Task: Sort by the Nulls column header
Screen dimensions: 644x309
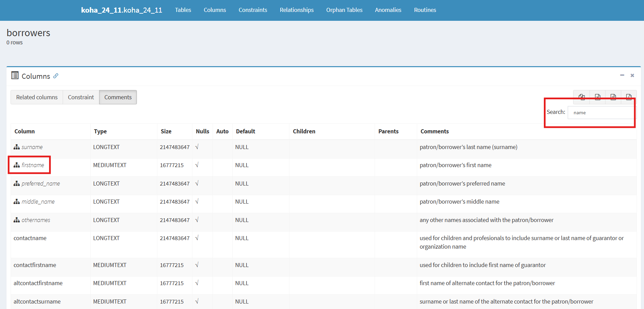Action: [203, 131]
